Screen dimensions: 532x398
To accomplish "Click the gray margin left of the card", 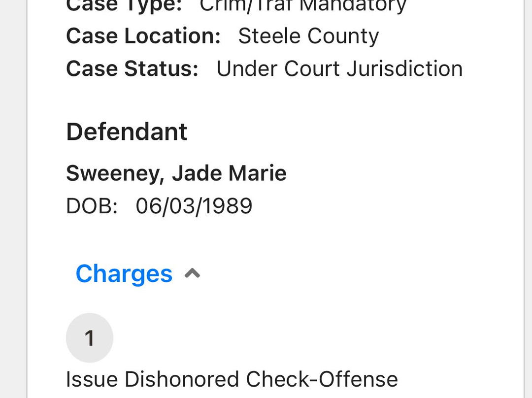I will [x=13, y=197].
